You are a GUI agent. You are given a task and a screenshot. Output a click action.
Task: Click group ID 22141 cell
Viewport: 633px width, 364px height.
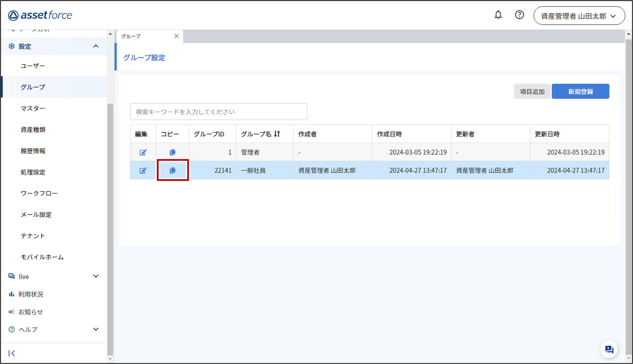point(213,170)
